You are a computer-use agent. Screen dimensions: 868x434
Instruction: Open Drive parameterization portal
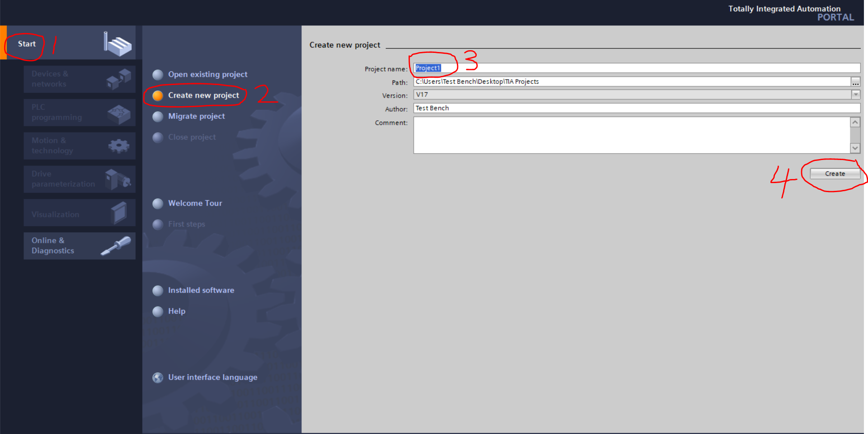[80, 179]
